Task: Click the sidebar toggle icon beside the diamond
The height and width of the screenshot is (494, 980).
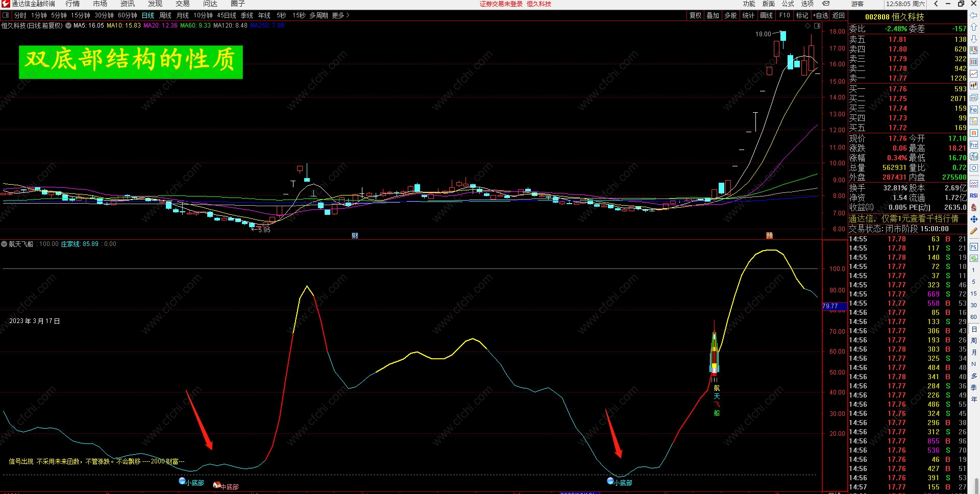Action: (817, 26)
